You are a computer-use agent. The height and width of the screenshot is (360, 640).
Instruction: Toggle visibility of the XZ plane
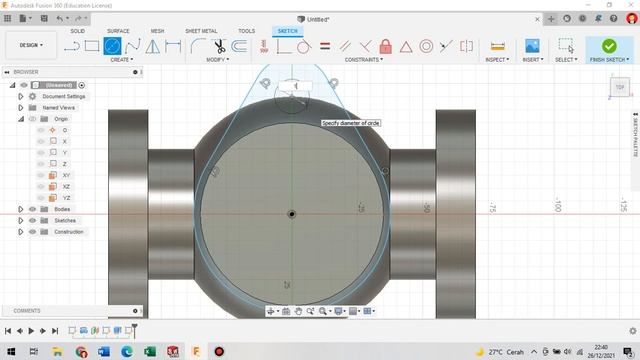[x=40, y=187]
